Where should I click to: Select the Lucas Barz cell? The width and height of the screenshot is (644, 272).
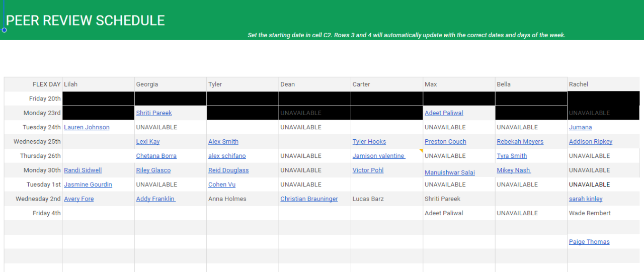point(368,199)
